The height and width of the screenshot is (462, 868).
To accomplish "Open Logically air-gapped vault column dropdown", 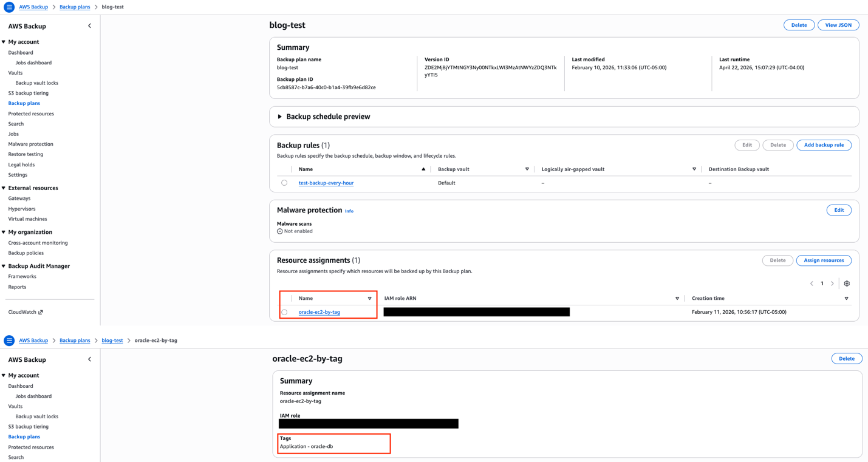I will 694,169.
